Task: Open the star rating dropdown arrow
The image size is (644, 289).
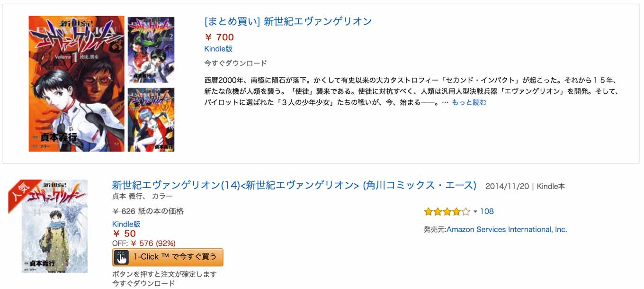Action: 475,211
